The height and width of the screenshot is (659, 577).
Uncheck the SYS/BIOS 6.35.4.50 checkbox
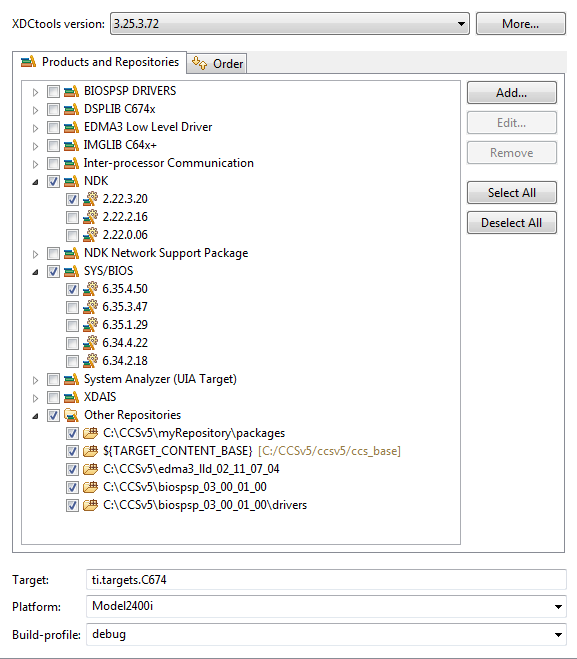(72, 289)
